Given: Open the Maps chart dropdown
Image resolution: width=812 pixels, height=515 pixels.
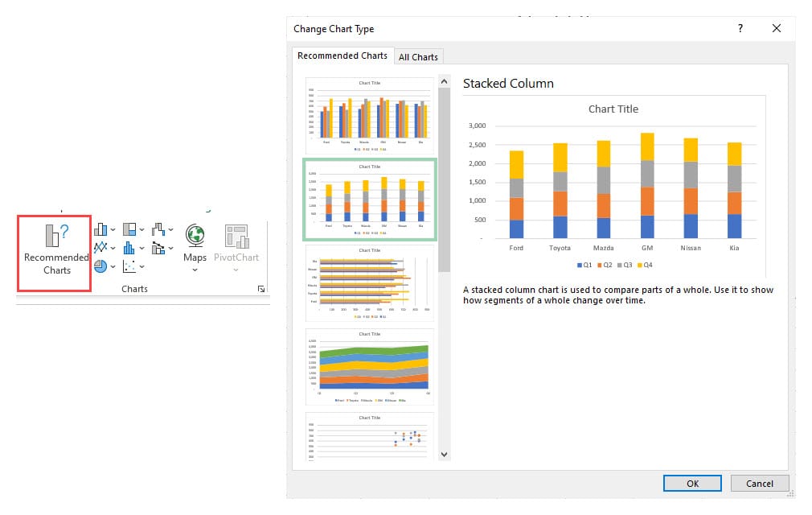Looking at the screenshot, I should click(195, 270).
